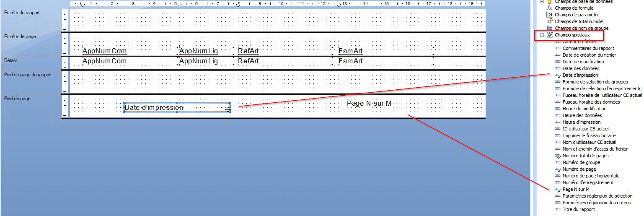The width and height of the screenshot is (644, 216).
Task: Click the checked icon beside Nombre total de pages
Action: coord(557,156)
